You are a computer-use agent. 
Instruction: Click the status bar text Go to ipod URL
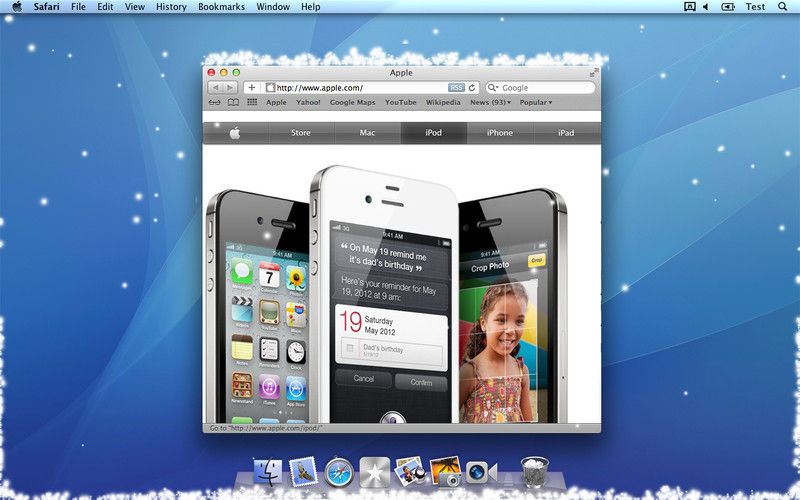[x=266, y=428]
